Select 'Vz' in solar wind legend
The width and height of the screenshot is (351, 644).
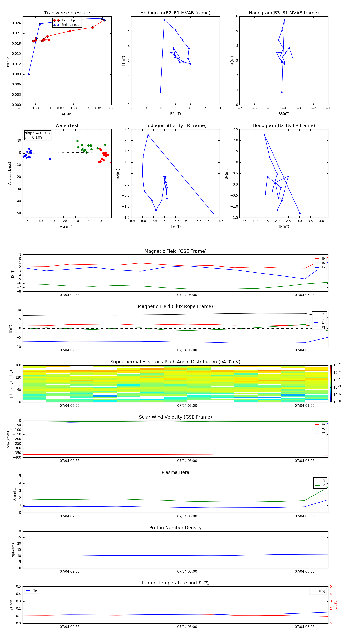coord(320,433)
